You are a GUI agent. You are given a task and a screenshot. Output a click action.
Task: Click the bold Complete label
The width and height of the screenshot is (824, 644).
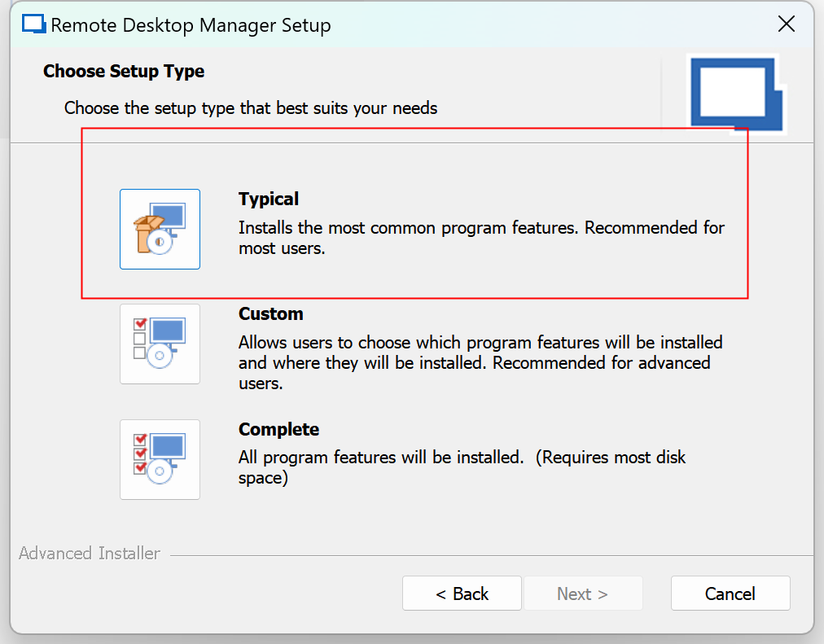(278, 430)
